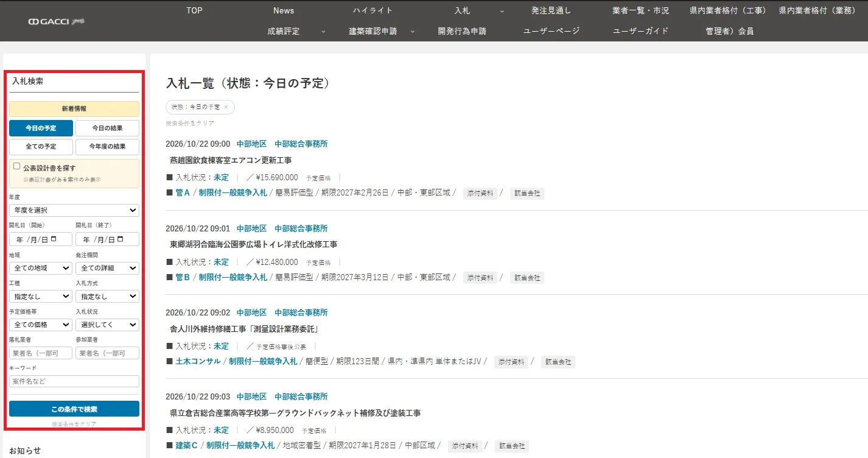This screenshot has height=458, width=868.
Task: Open the 発注機関 dropdown showing 全ての詳細
Action: (107, 268)
